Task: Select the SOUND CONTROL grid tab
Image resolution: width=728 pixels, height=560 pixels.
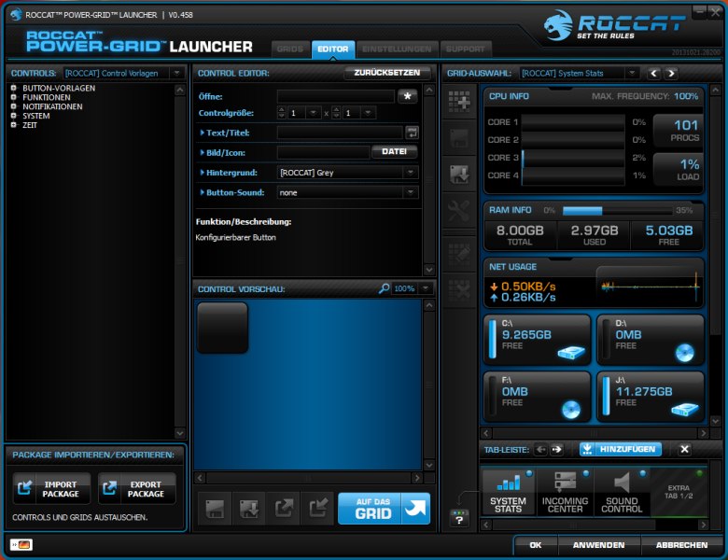Action: pos(622,492)
